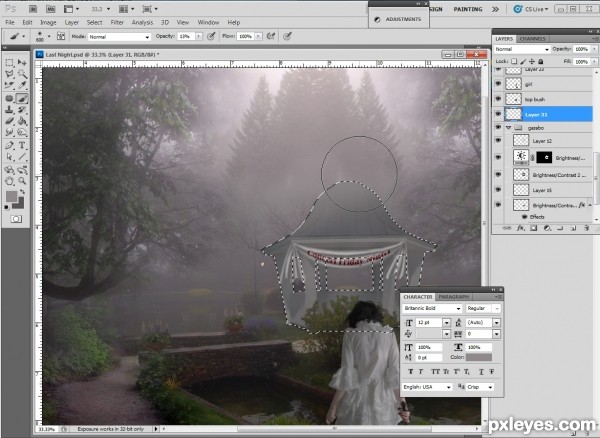The width and height of the screenshot is (600, 438).
Task: Hide the gazebo group
Action: (x=498, y=127)
